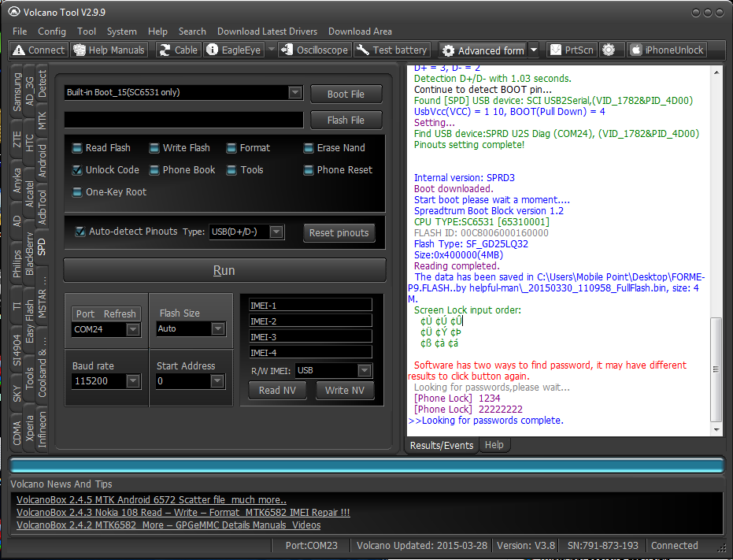This screenshot has width=733, height=560.
Task: Enable the Phone Reset checkbox
Action: pyautogui.click(x=308, y=170)
